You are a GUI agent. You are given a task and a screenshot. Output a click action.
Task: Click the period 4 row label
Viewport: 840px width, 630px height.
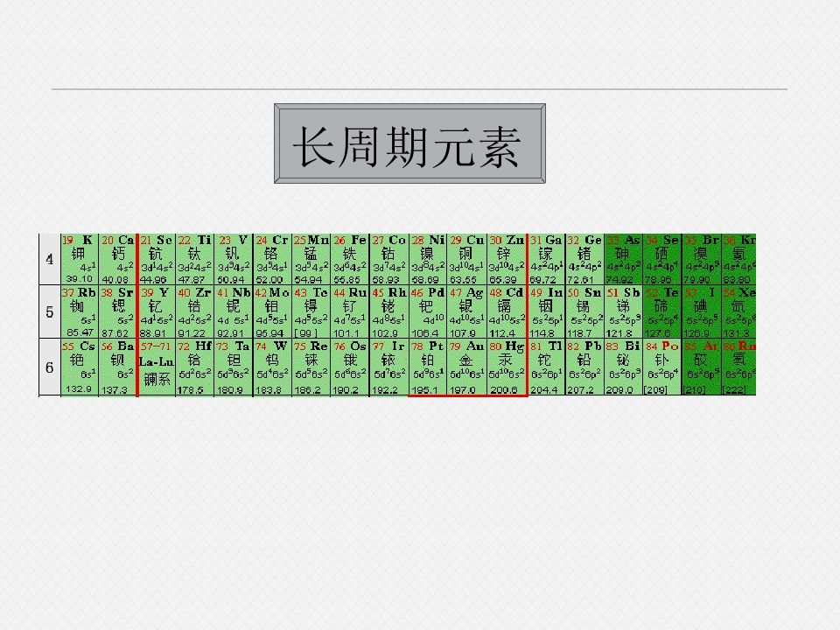click(x=50, y=259)
